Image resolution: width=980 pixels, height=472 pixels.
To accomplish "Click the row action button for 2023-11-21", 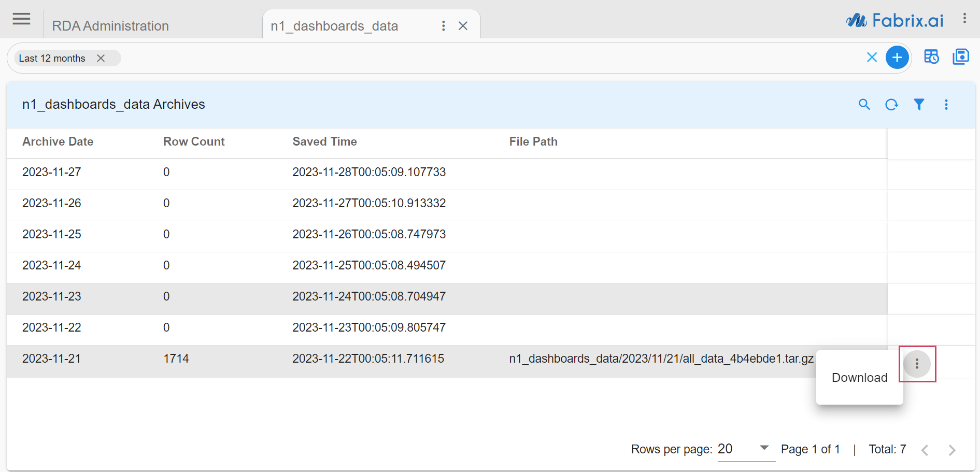I will [916, 364].
